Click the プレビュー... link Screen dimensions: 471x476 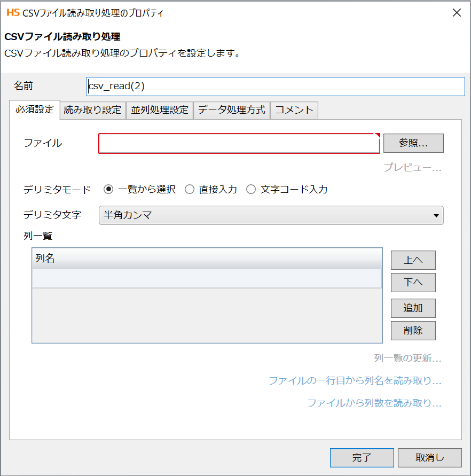pyautogui.click(x=412, y=167)
